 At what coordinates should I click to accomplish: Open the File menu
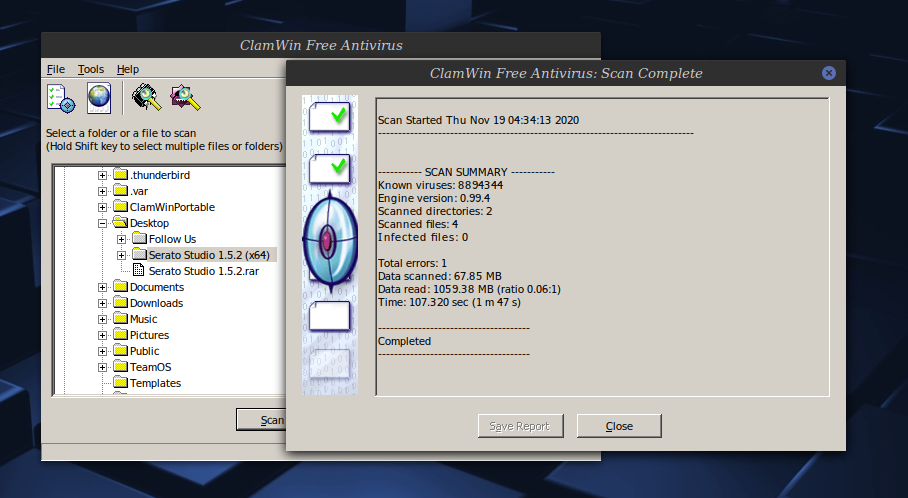(56, 69)
